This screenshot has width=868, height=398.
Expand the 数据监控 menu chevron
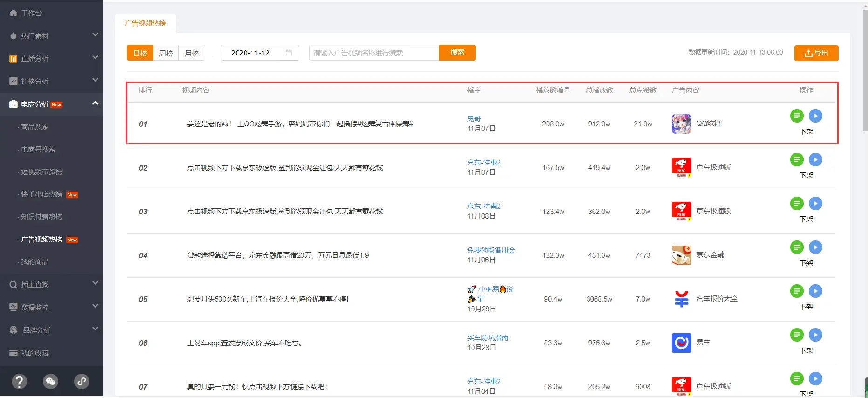(x=95, y=306)
